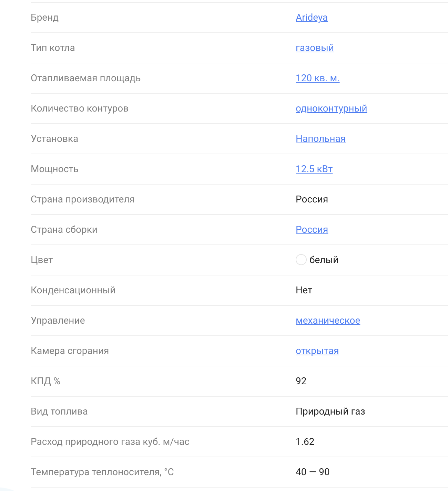The image size is (448, 491).
Task: Open the механическое control link
Action: (328, 321)
